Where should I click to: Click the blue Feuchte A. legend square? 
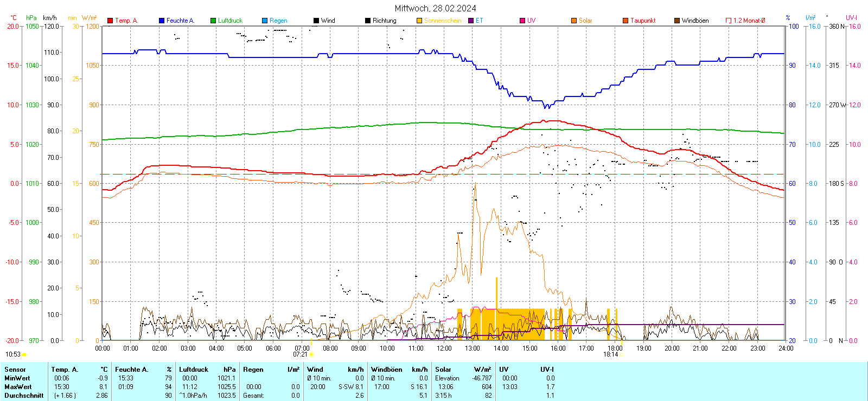coord(162,21)
